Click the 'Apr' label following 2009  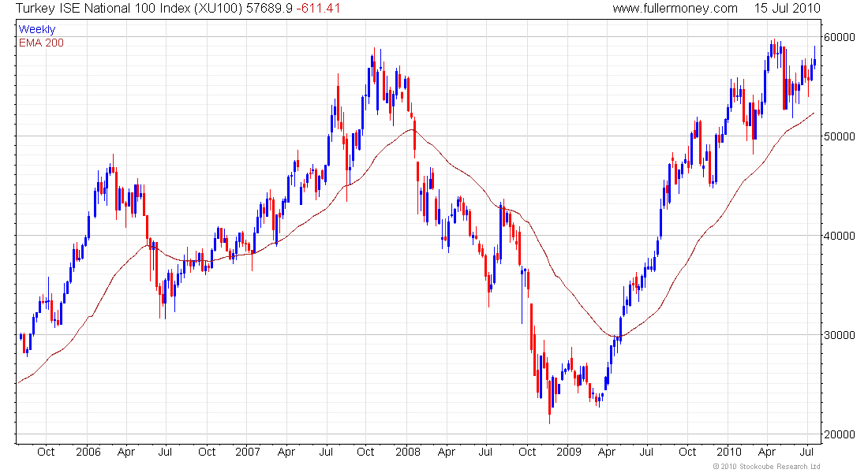(607, 452)
